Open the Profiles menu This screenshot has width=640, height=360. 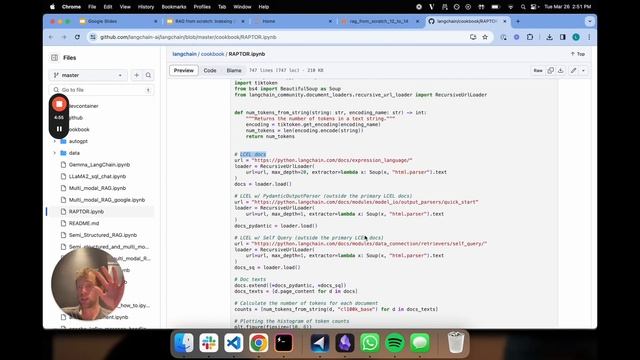[202, 7]
